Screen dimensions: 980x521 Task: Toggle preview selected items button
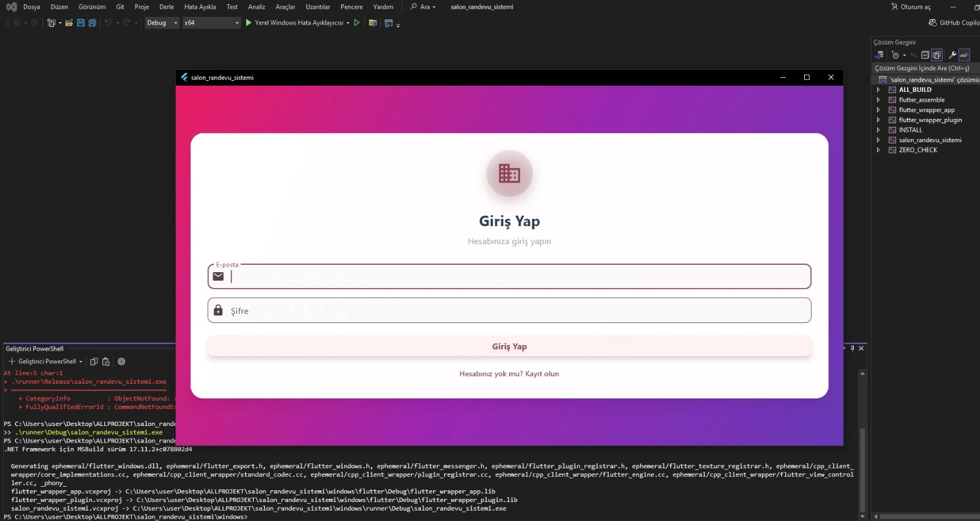(964, 55)
